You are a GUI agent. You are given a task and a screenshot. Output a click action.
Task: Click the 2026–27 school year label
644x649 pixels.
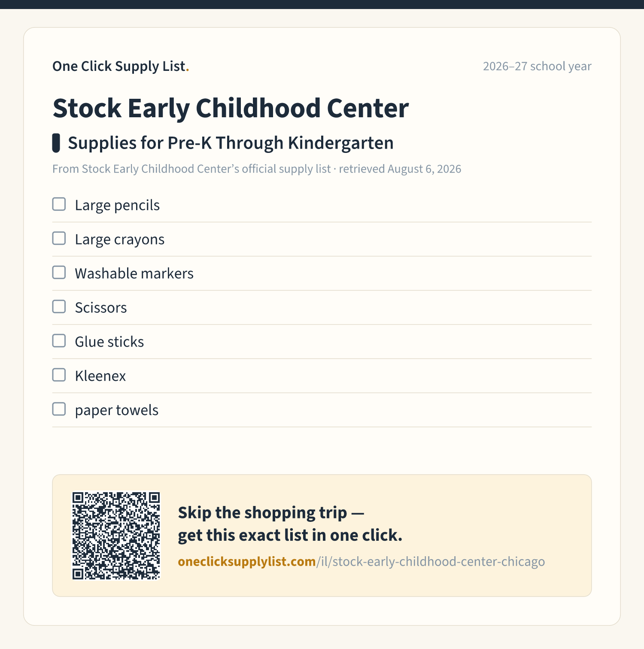(537, 66)
